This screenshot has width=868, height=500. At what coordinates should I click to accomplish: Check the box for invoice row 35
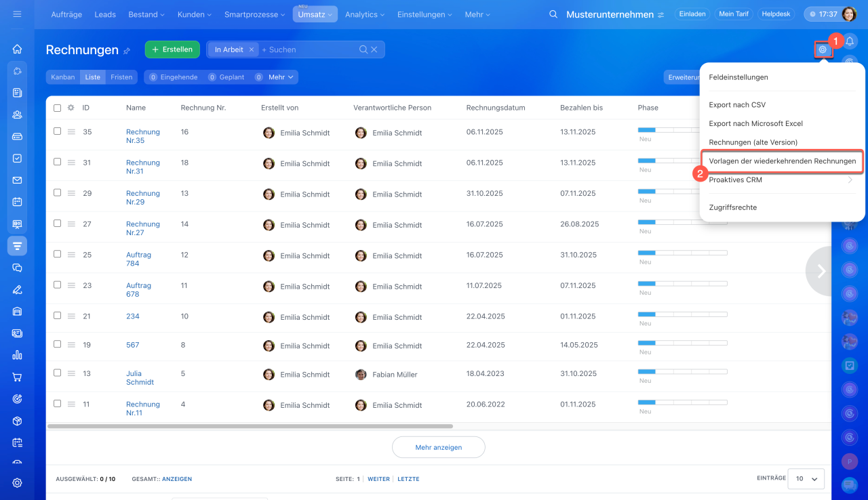pyautogui.click(x=58, y=131)
